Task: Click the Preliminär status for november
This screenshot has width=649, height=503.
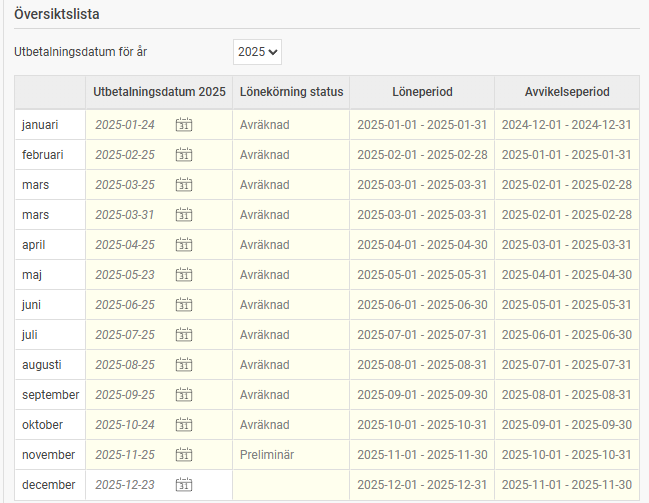Action: pyautogui.click(x=267, y=455)
